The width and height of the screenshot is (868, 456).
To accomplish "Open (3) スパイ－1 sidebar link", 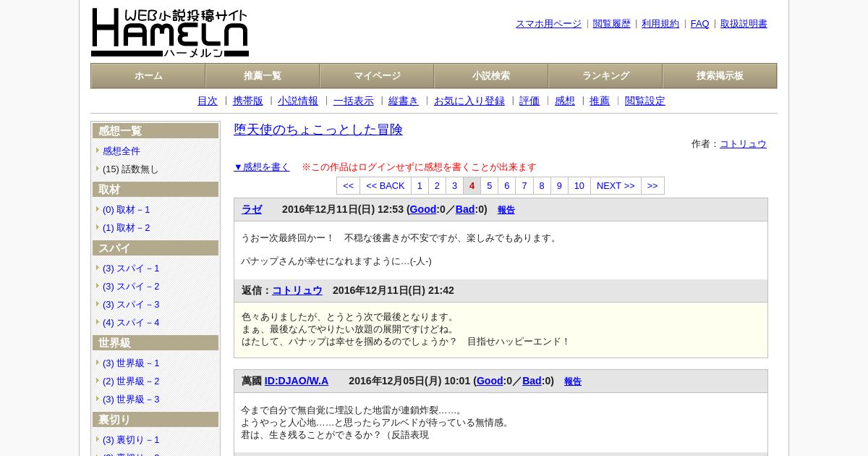I will (131, 269).
